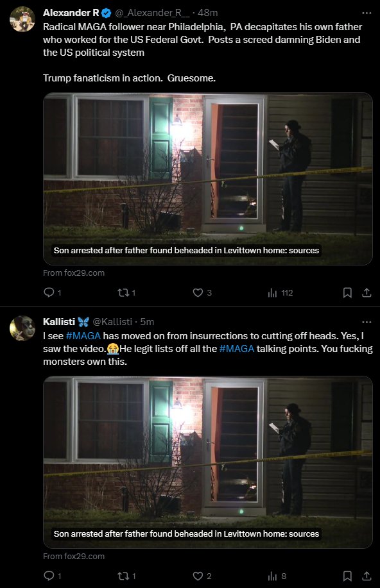Share Alexander R's tweet

pos(367,292)
